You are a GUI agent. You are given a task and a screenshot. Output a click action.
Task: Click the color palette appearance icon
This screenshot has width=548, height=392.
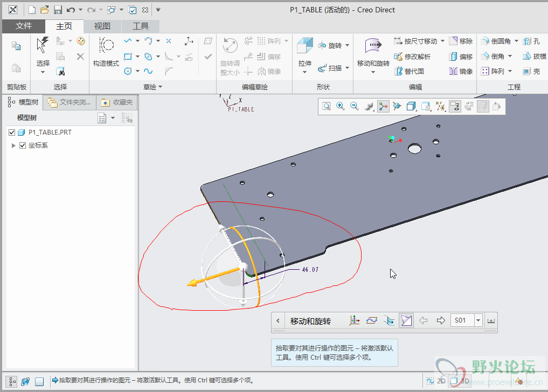click(x=81, y=41)
